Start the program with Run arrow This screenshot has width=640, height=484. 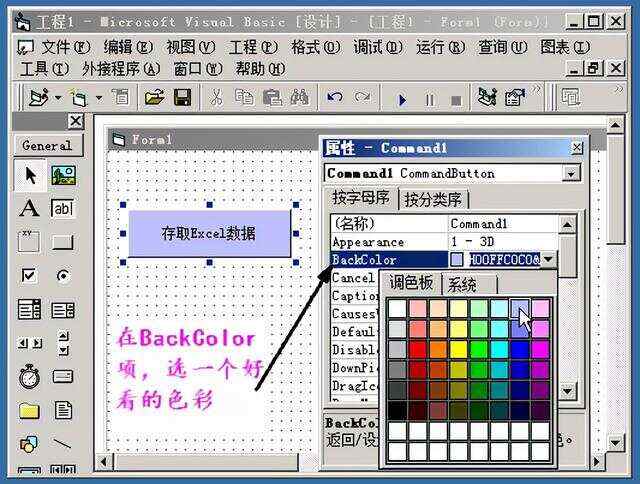[402, 99]
